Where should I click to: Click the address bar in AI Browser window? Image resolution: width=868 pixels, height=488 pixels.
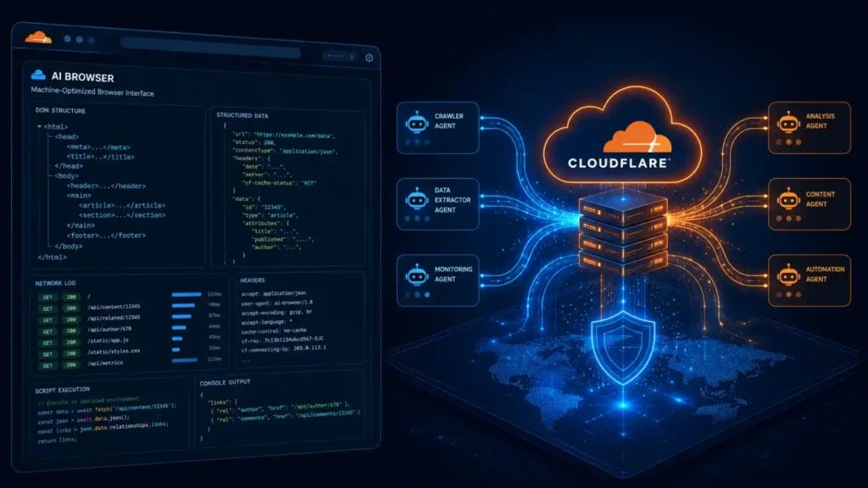(x=210, y=48)
